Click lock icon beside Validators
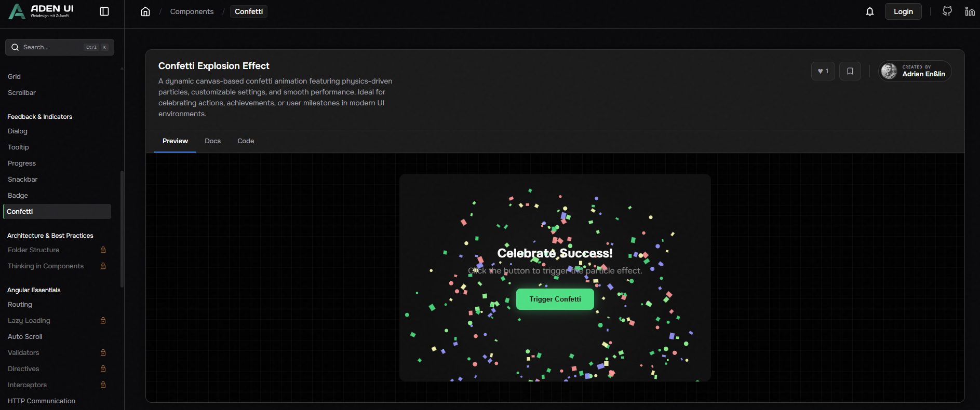980x410 pixels. pyautogui.click(x=103, y=353)
